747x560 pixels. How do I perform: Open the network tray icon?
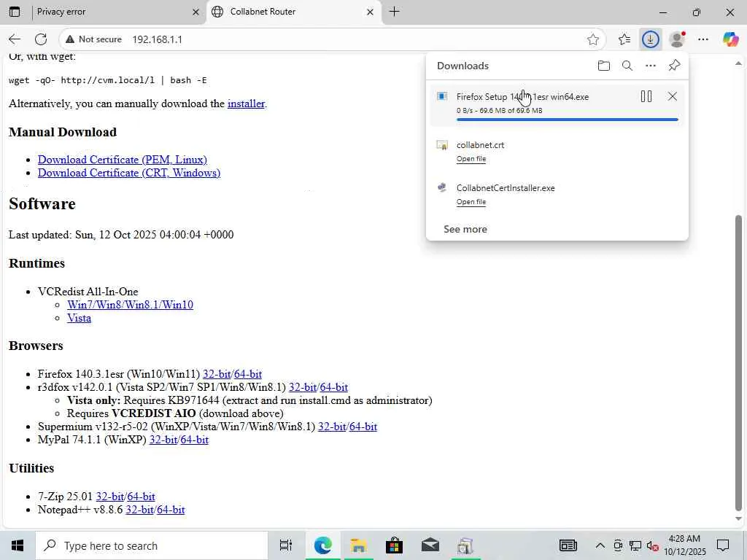635,545
